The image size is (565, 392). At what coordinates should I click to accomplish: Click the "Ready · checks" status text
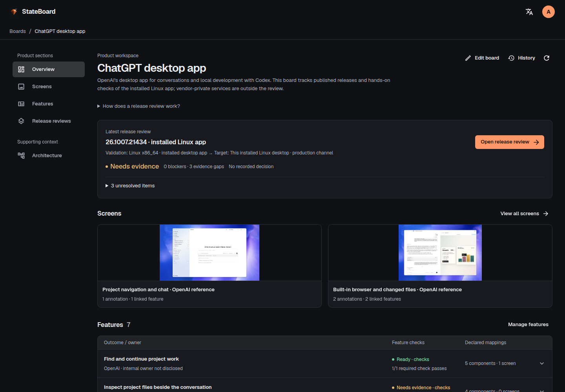click(413, 359)
